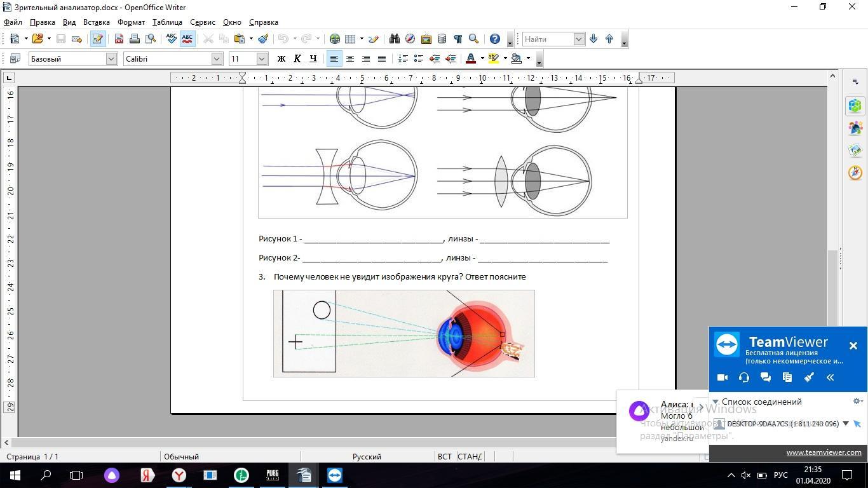Open the Find & Replace binoculars tool

394,39
